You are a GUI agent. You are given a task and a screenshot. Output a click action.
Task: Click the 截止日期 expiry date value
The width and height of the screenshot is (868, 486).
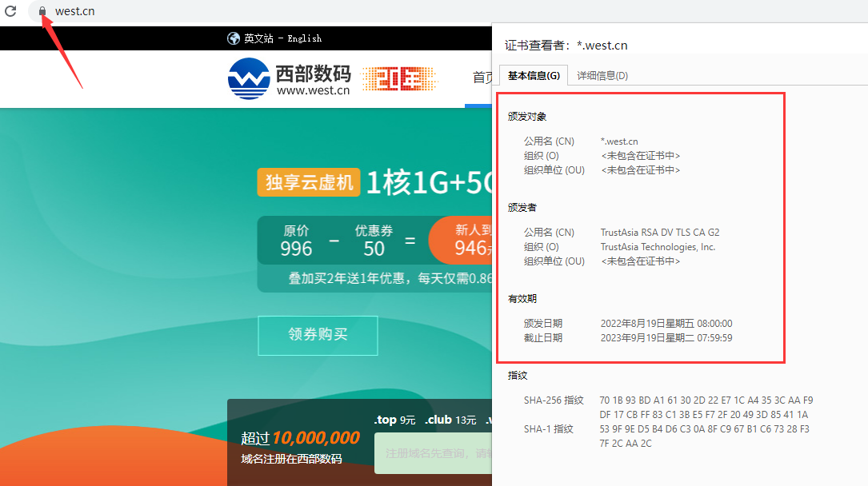point(666,338)
